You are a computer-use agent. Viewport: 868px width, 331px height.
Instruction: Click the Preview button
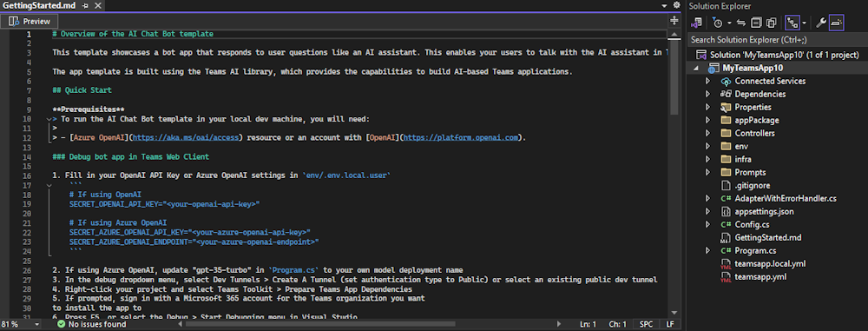pyautogui.click(x=30, y=21)
